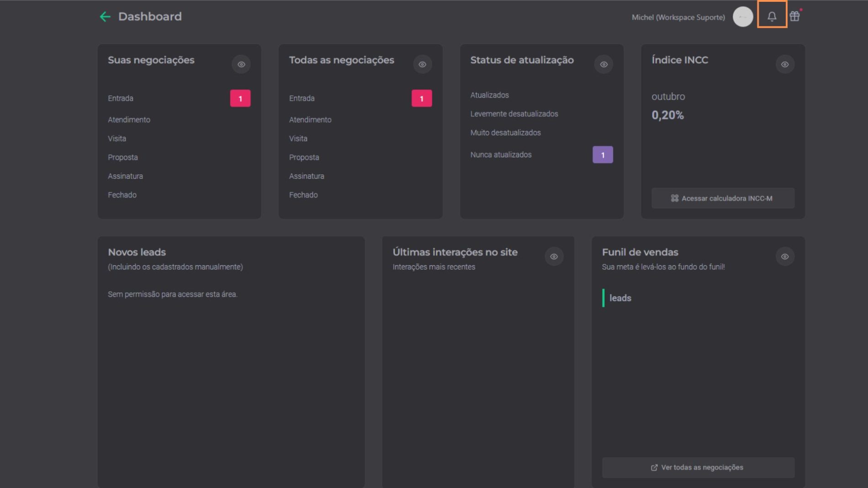The image size is (868, 488).
Task: Click Atualizados status row
Action: (490, 95)
